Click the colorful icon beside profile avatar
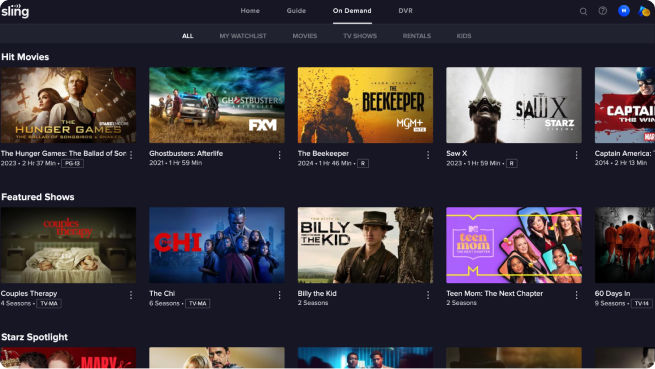 coord(644,11)
